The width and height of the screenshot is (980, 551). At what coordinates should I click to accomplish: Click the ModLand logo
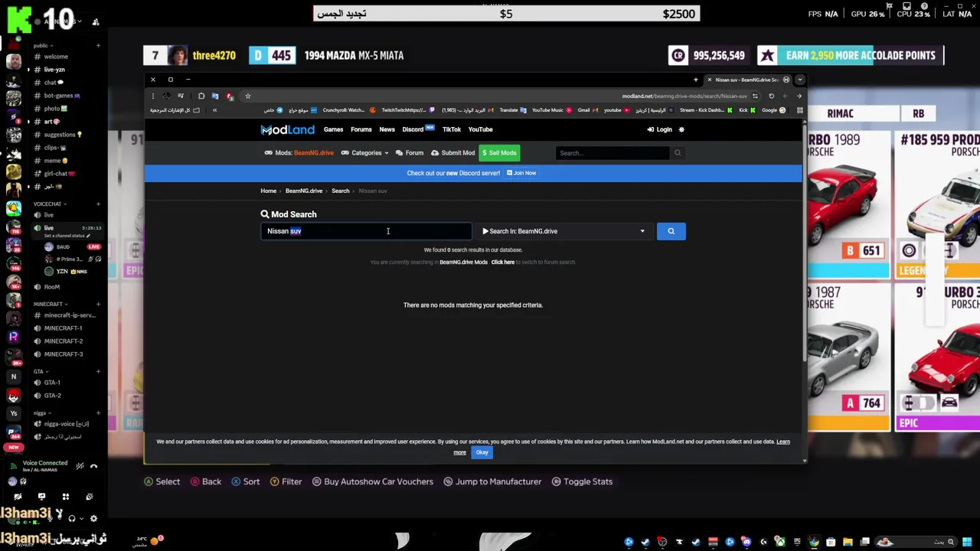(287, 129)
